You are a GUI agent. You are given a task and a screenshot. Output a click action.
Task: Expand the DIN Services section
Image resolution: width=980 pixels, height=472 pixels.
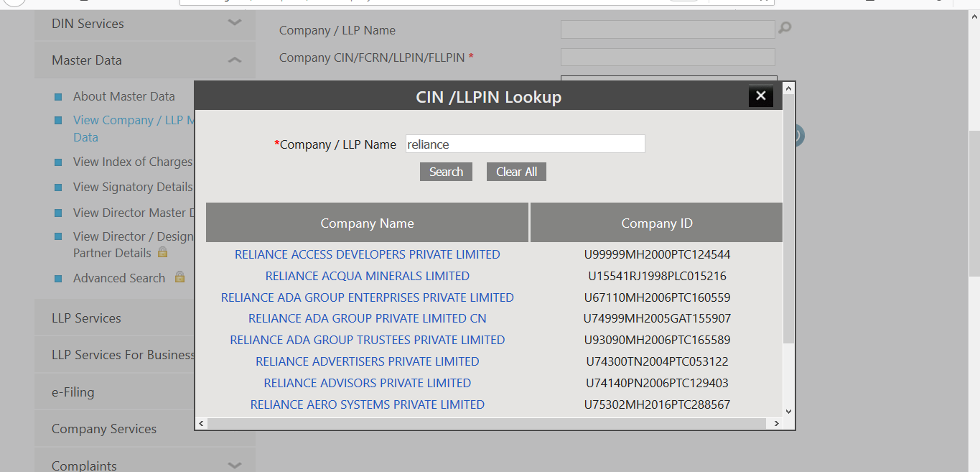click(x=235, y=23)
